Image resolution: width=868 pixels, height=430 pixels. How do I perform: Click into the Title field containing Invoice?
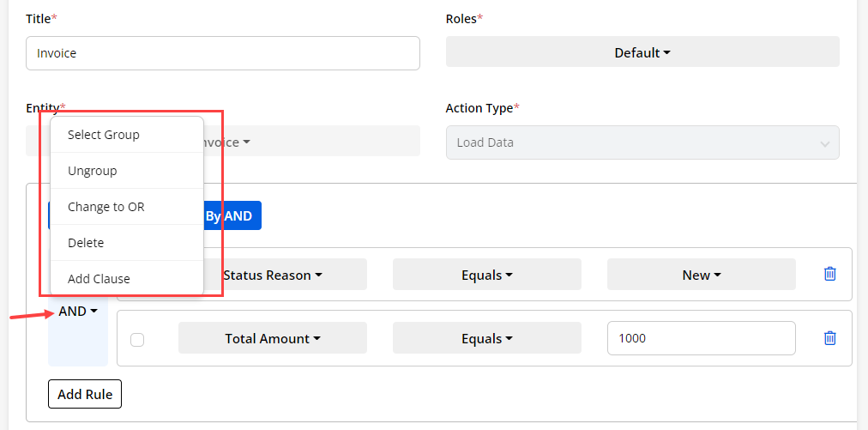click(222, 53)
